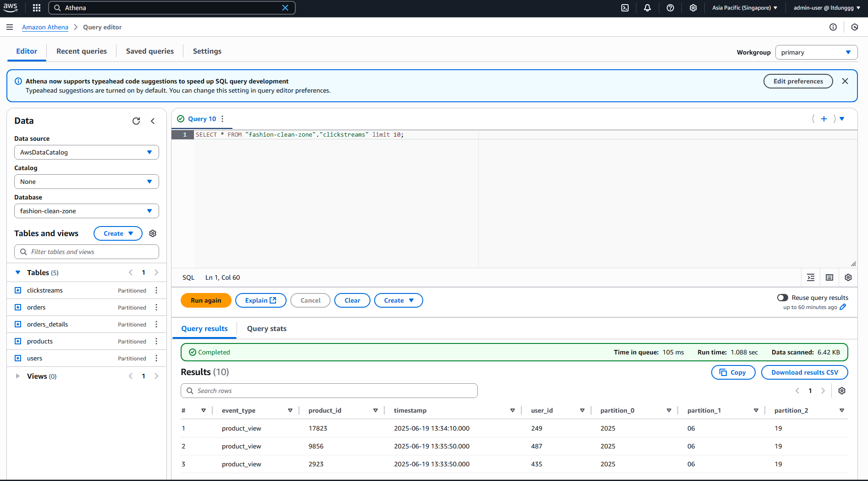Click Edit preferences in the banner
Image resolution: width=868 pixels, height=481 pixels.
[798, 81]
